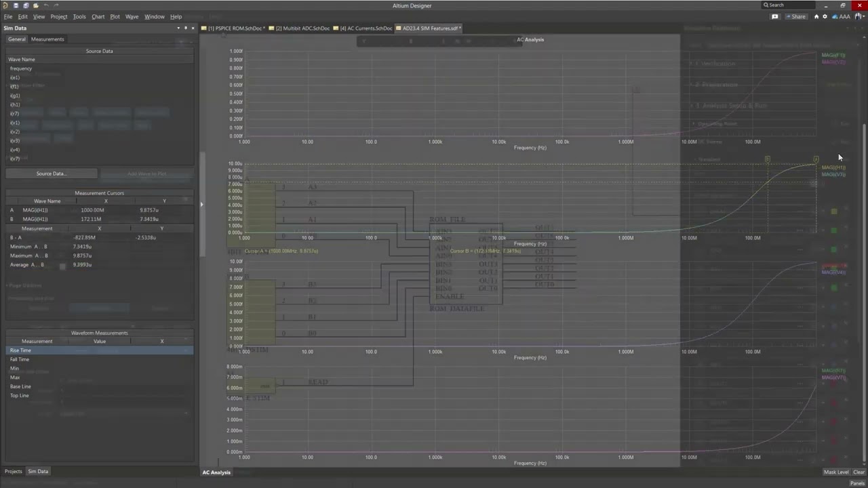The height and width of the screenshot is (488, 868).
Task: Click the Open folder icon in title bar
Action: 35,5
